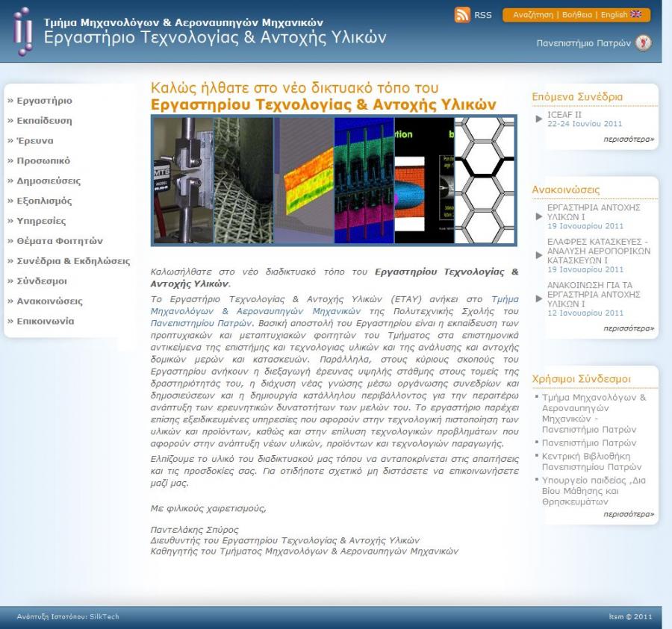Open the Βοήθεια link
This screenshot has width=672, height=629.
click(x=577, y=15)
